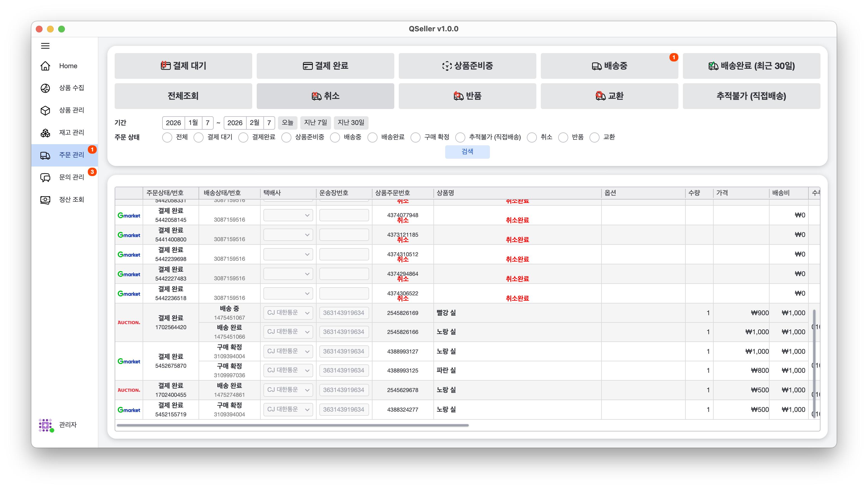Click the orange badge on 문의 관리

[92, 172]
